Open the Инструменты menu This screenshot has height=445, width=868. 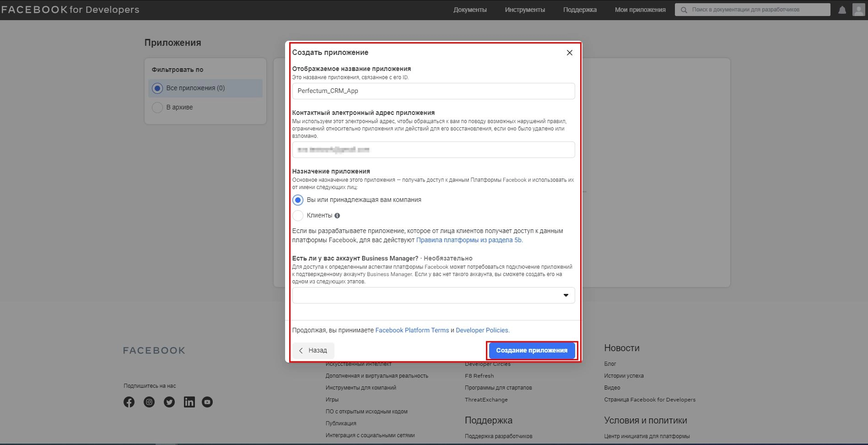[525, 10]
